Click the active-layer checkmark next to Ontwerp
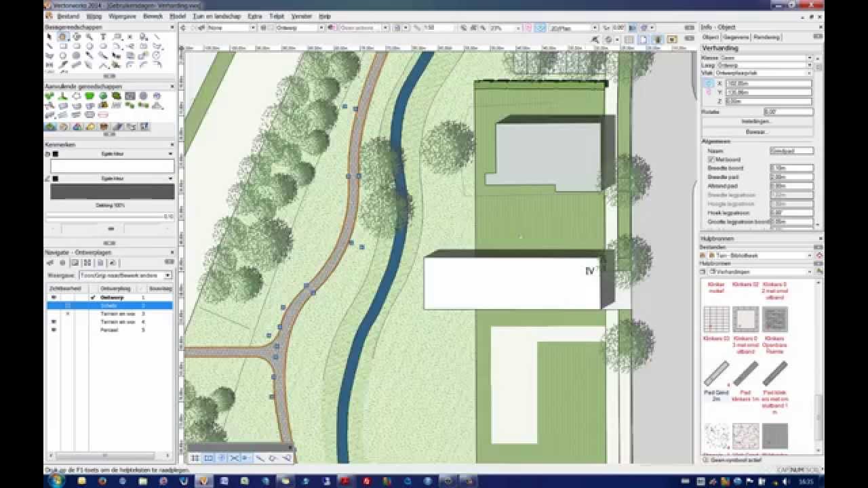This screenshot has width=868, height=488. (93, 298)
